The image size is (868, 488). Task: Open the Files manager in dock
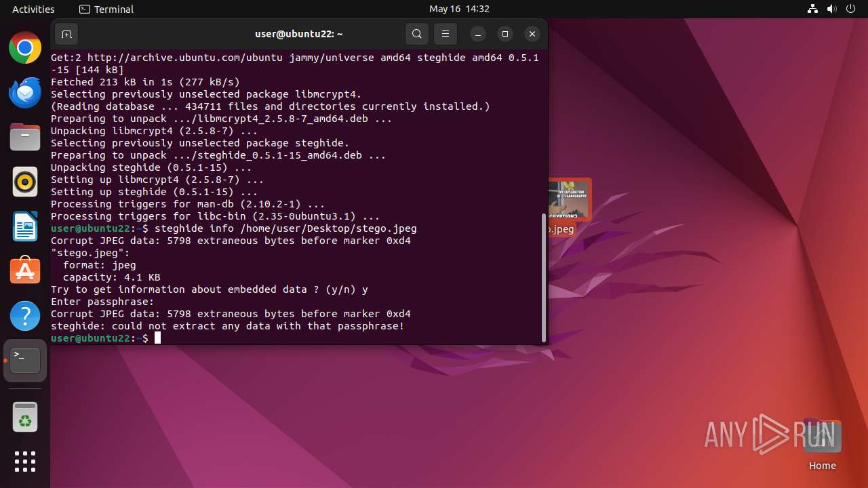(25, 138)
